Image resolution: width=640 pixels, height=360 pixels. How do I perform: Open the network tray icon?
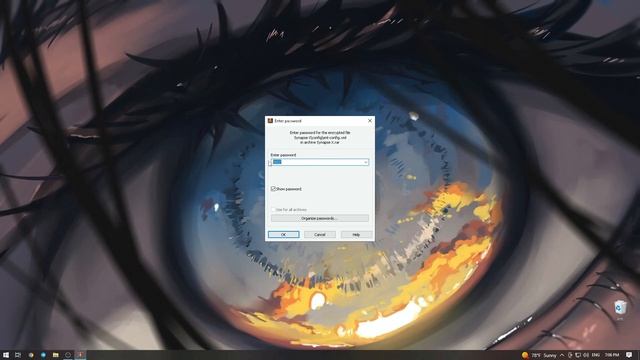click(x=578, y=355)
